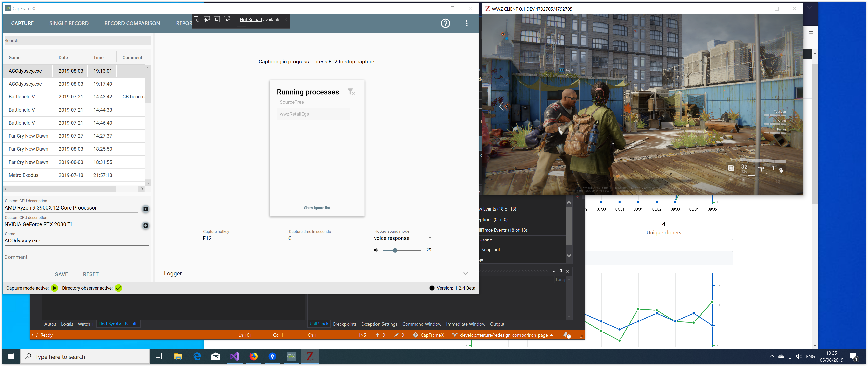Click the Visual Studio notifications bell icon

[x=567, y=335]
